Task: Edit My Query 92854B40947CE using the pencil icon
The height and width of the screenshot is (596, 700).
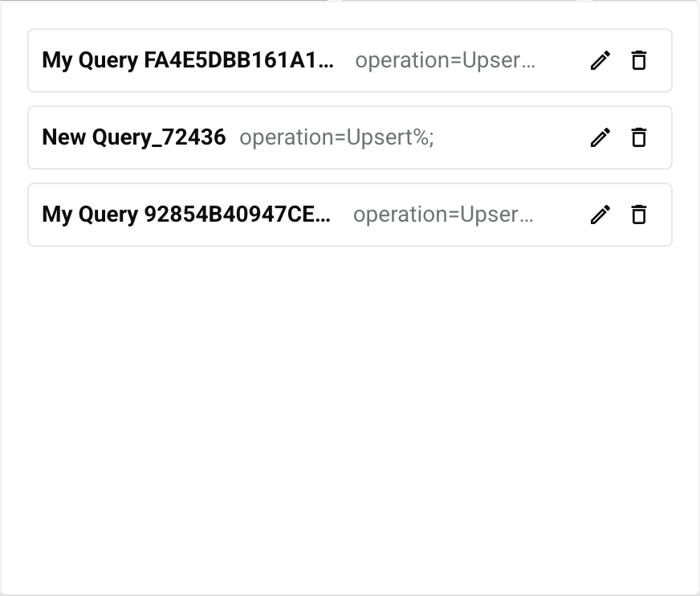Action: click(x=600, y=214)
